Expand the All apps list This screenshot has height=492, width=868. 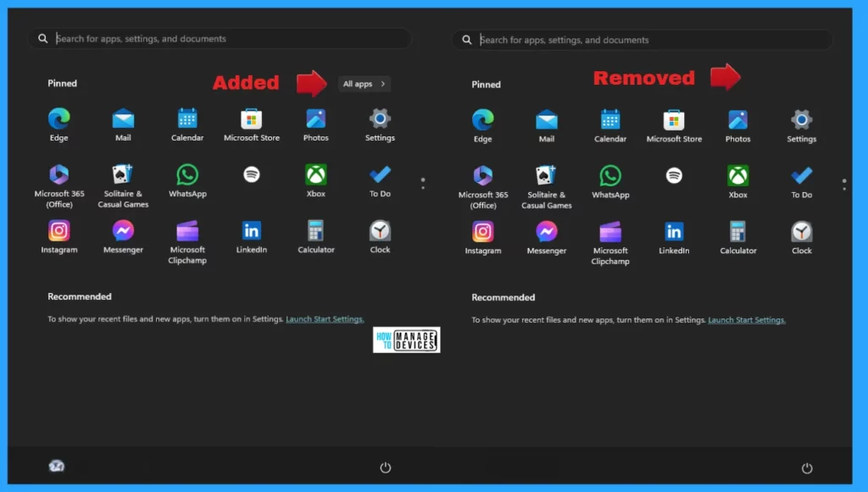[x=364, y=84]
